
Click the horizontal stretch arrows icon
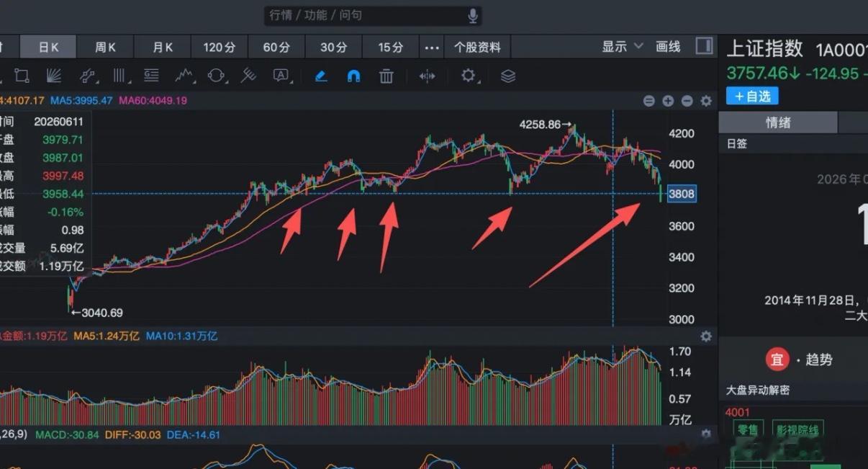pos(428,76)
